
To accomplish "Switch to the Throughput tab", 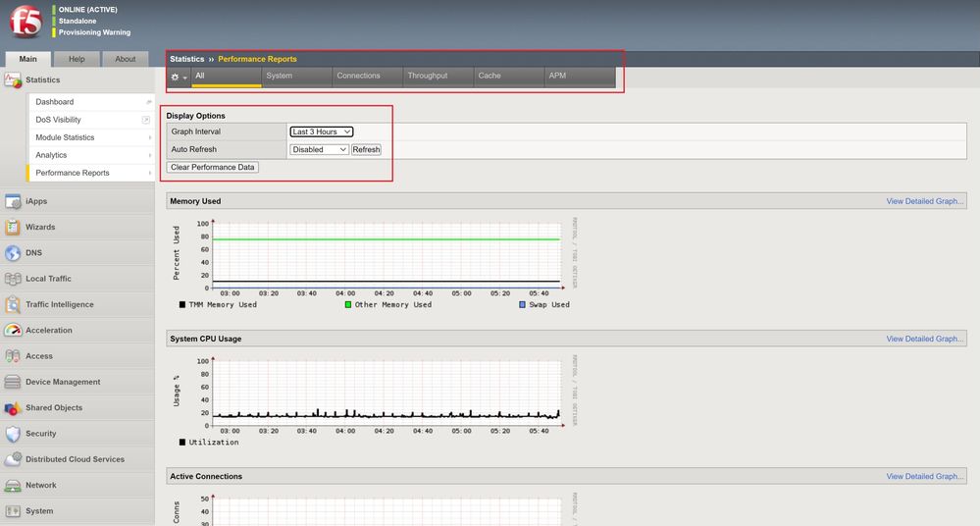I will [x=427, y=76].
